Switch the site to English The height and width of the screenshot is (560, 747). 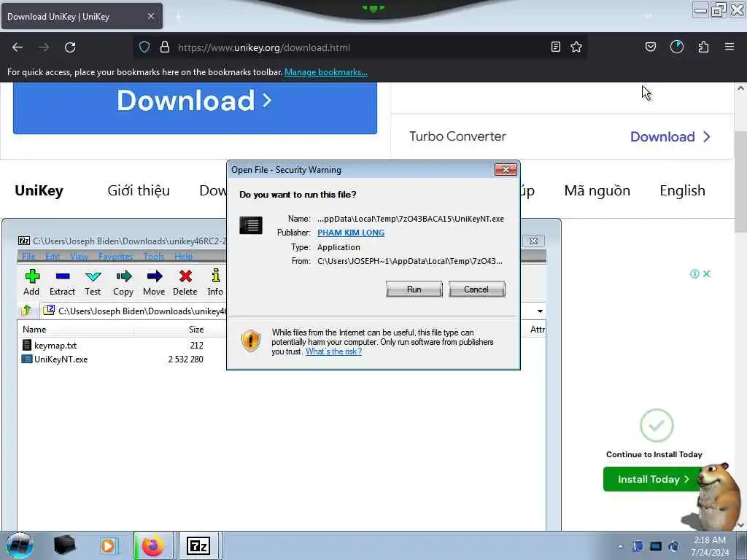coord(682,190)
